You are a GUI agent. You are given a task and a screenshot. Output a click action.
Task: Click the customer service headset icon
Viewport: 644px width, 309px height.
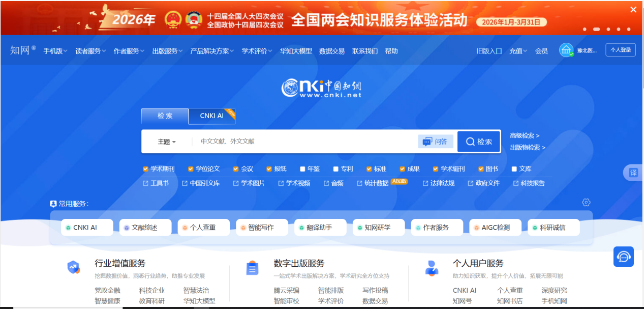pyautogui.click(x=623, y=257)
